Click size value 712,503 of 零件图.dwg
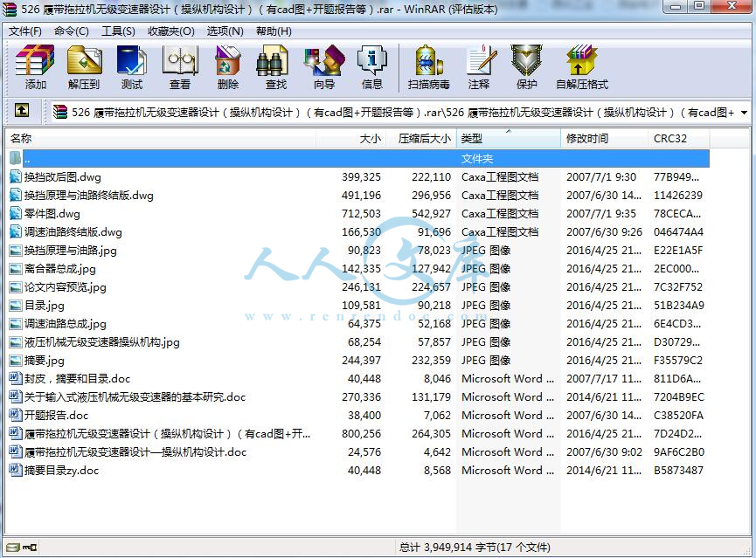Screen dimensions: 756x558 [361, 213]
